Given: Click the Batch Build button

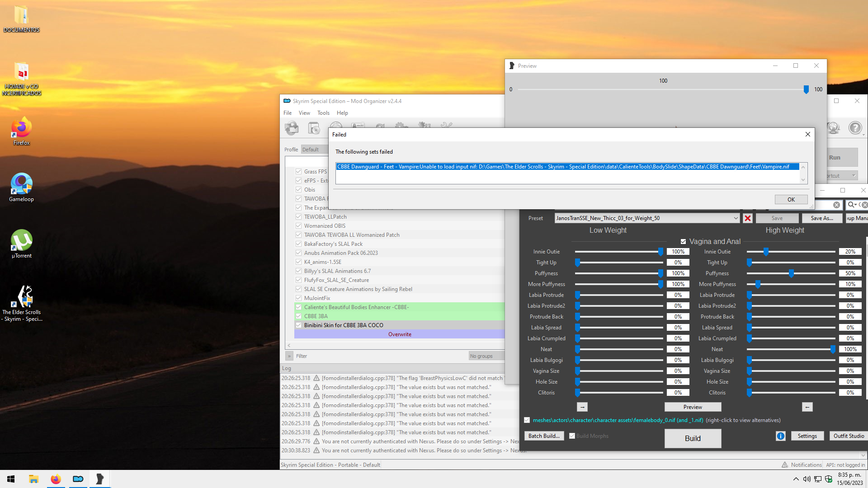Looking at the screenshot, I should point(544,436).
